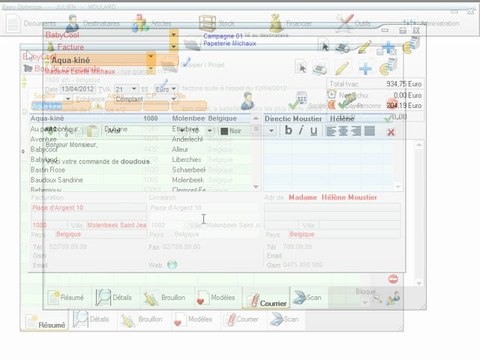Open the Outils menu
The width and height of the screenshot is (480, 360).
coord(354,23)
